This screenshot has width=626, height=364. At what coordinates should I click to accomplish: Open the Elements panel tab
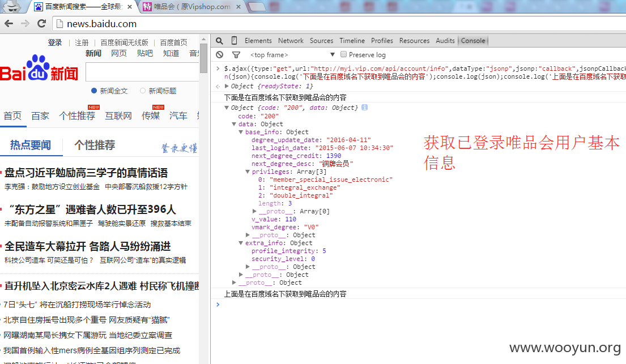pos(258,41)
